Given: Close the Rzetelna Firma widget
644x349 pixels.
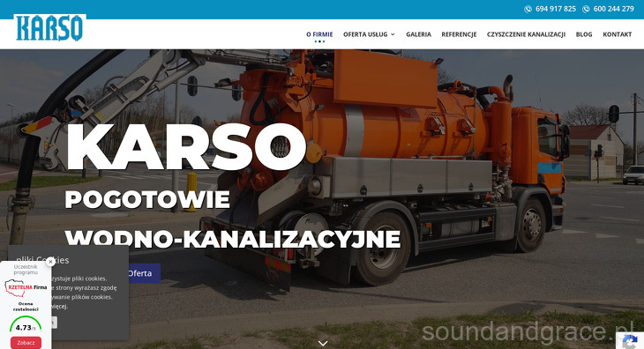Looking at the screenshot, I should pos(50,262).
